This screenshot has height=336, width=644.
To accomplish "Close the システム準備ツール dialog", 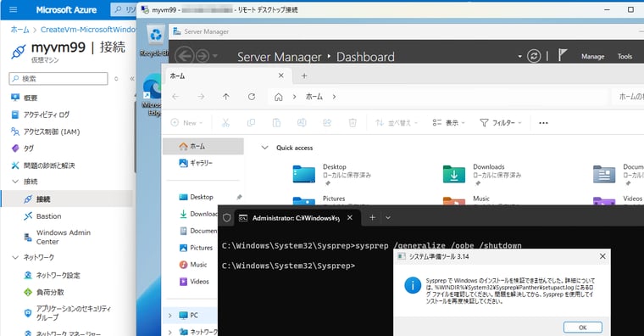I will tap(602, 256).
